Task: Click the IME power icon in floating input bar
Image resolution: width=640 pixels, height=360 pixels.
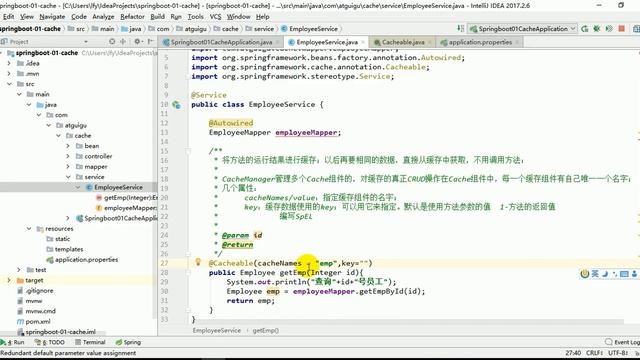Action: click(584, 274)
